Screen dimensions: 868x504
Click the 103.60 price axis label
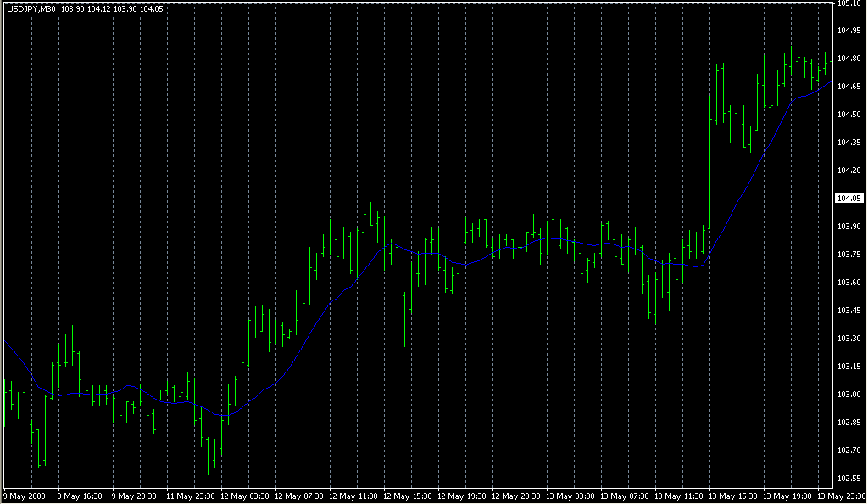click(x=849, y=282)
